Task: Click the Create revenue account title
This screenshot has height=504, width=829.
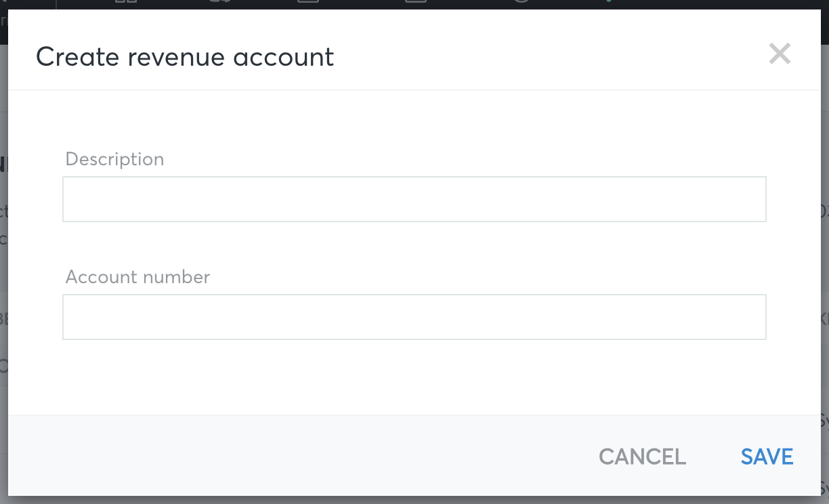Action: 185,57
